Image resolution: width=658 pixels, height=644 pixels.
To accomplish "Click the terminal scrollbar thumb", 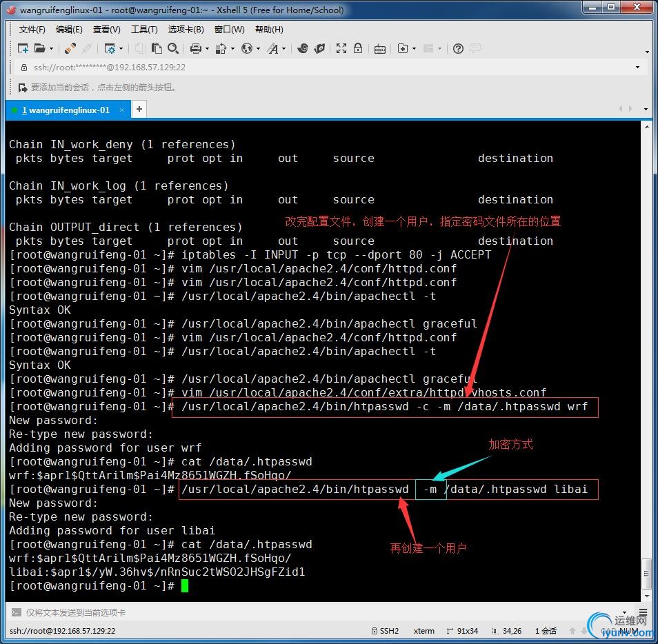I will click(x=647, y=574).
